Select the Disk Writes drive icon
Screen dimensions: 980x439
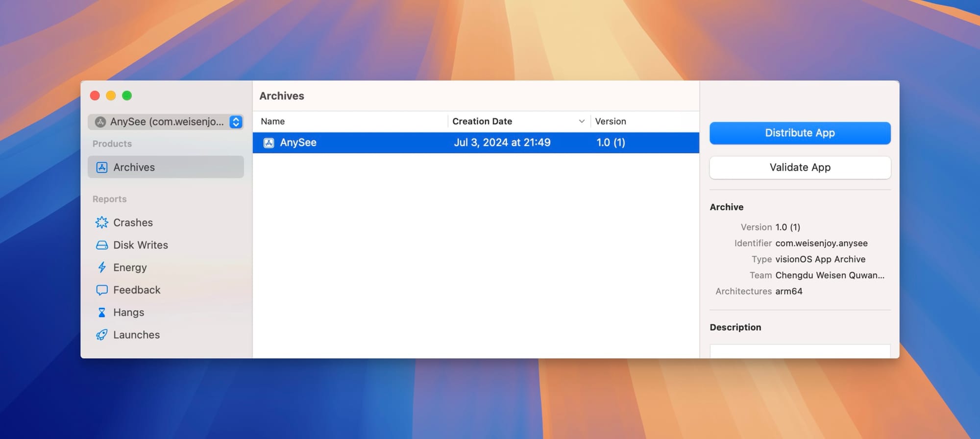(101, 245)
